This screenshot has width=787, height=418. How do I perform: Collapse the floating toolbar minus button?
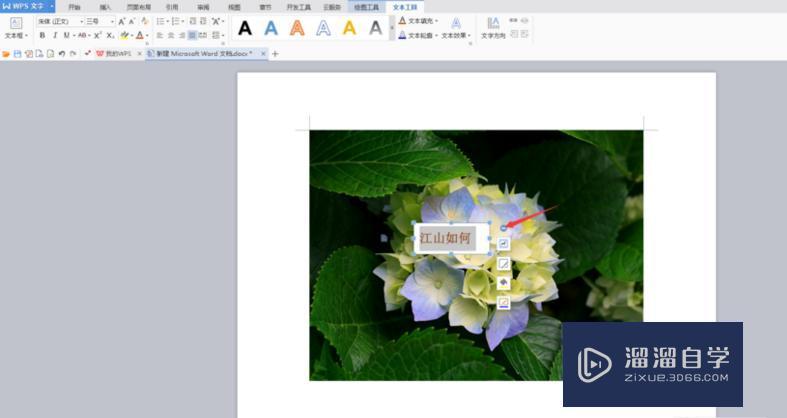point(503,229)
